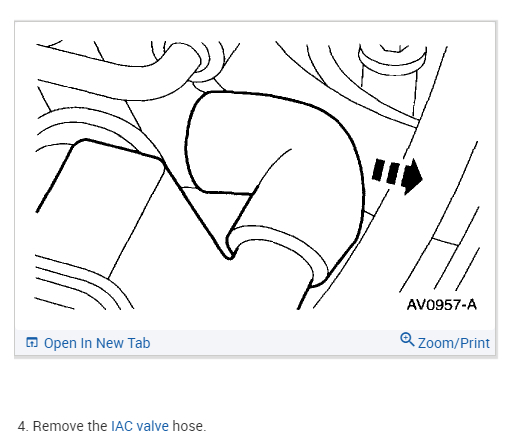Select the Zoom/Print link text
Viewport: 522px width, 447px height.
[x=454, y=343]
